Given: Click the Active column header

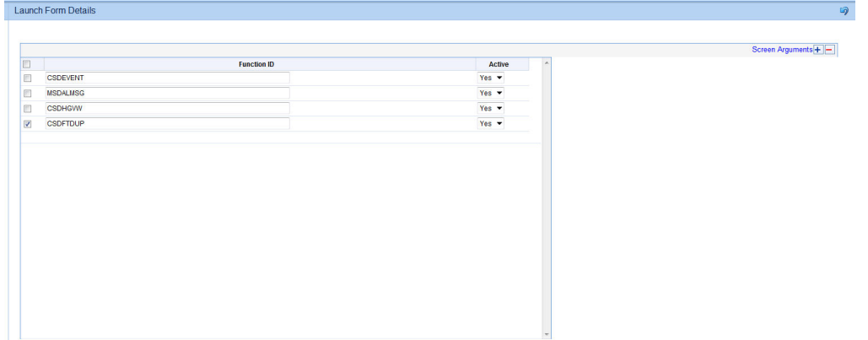Looking at the screenshot, I should tap(499, 64).
